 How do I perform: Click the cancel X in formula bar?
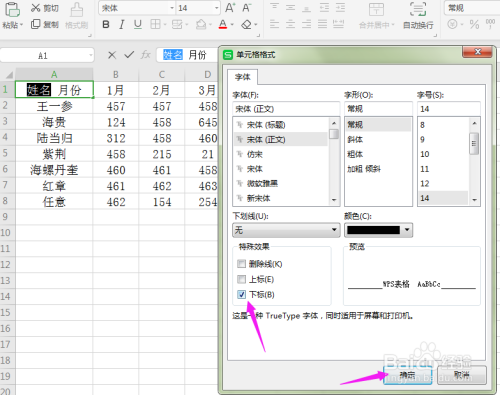[x=112, y=55]
